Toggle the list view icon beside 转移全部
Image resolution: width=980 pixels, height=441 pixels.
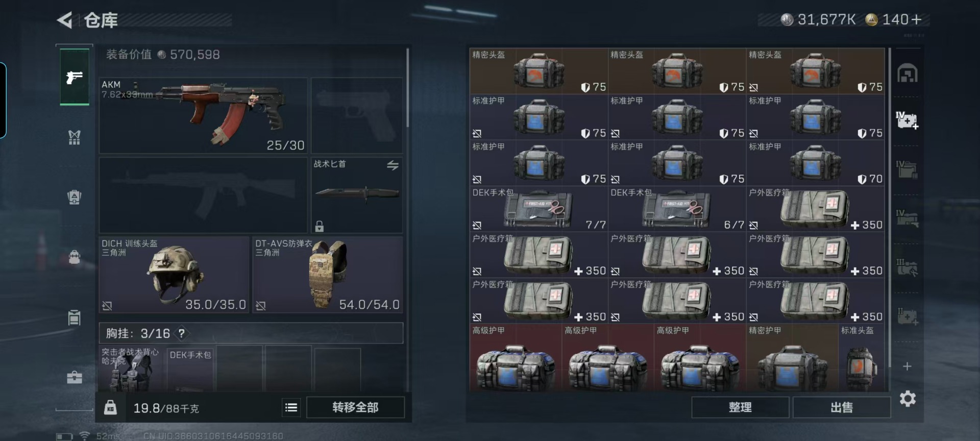(291, 407)
